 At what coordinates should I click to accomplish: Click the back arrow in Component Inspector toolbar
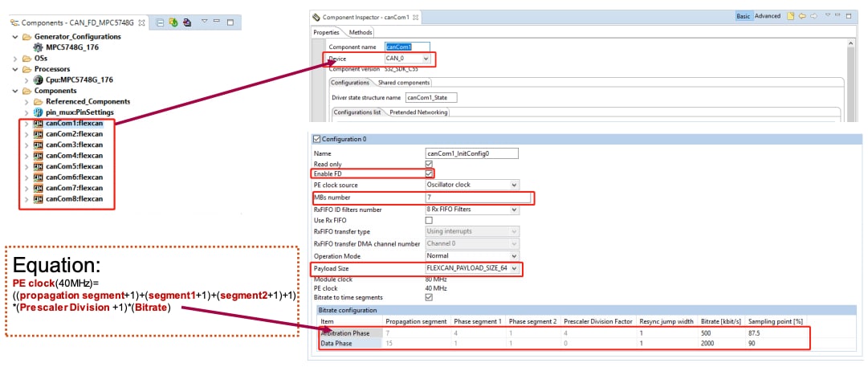(801, 16)
